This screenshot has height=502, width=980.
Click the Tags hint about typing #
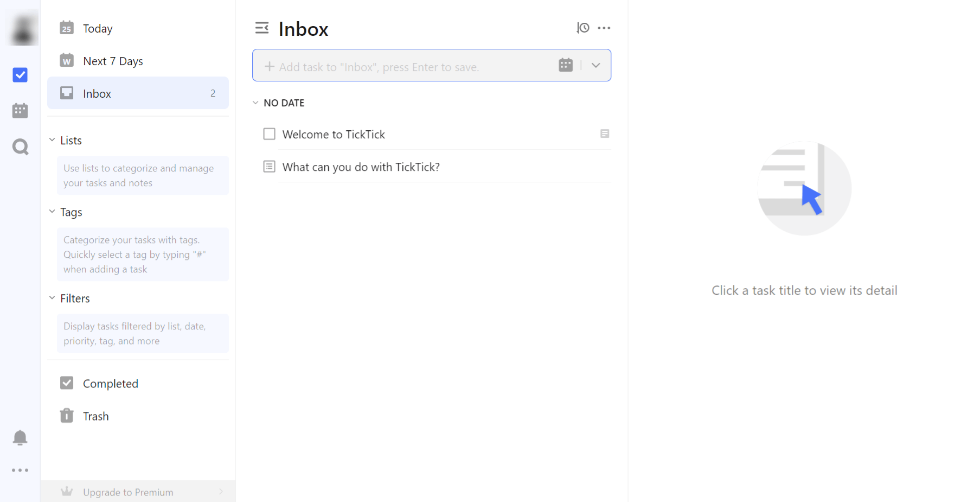click(x=143, y=255)
